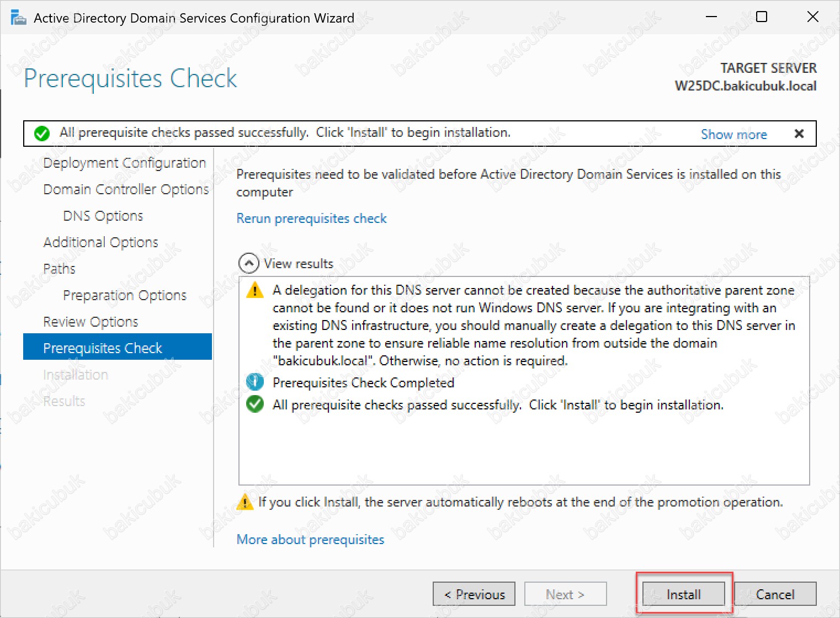The width and height of the screenshot is (840, 618).
Task: Click the blue info icon beside Prerequisites Check Completed
Action: pos(254,382)
